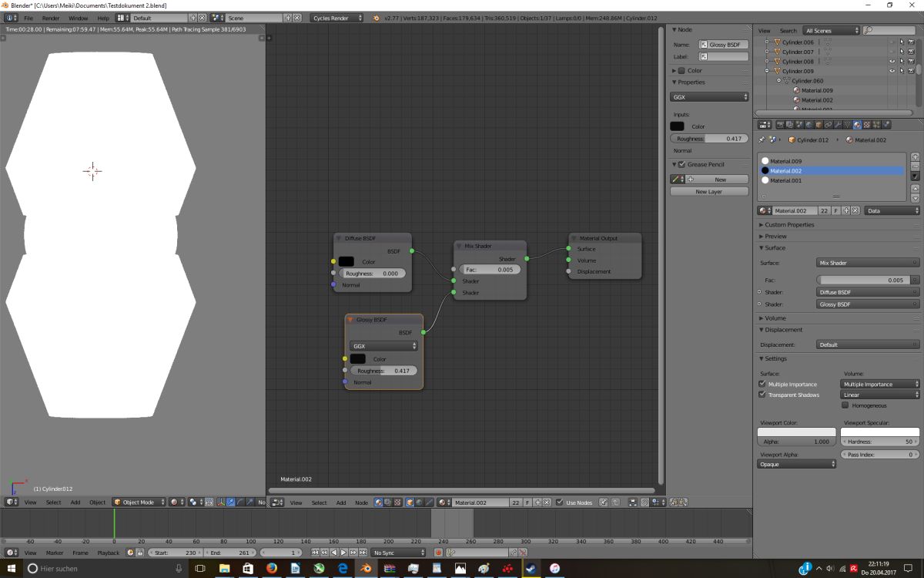Open the Modifiers wrench properties tab
The height and width of the screenshot is (578, 924).
click(838, 124)
